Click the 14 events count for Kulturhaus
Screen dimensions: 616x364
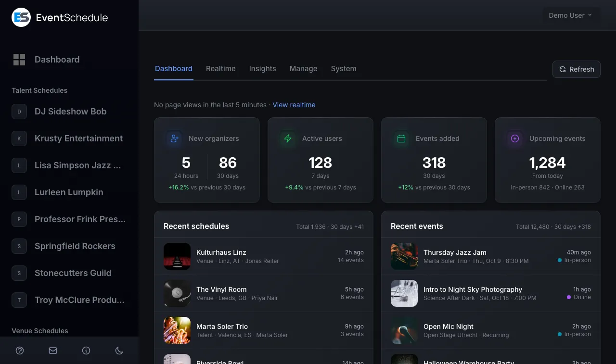(351, 260)
